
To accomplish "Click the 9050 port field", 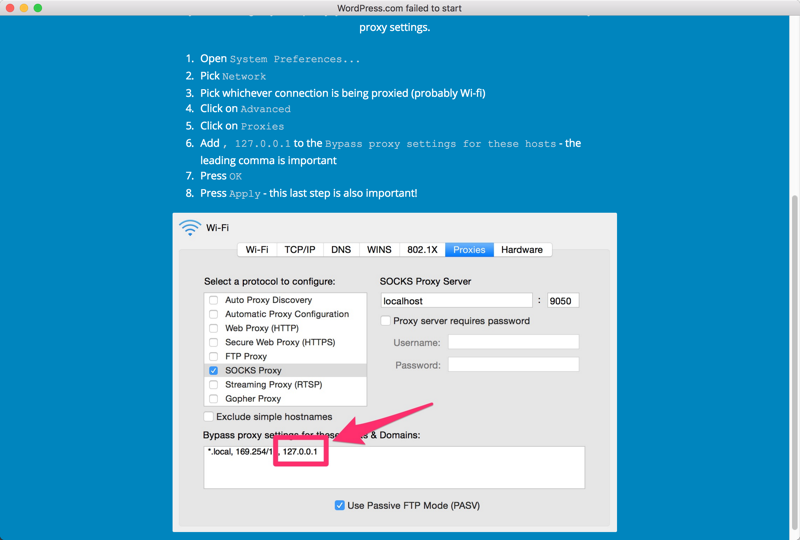I will [563, 301].
